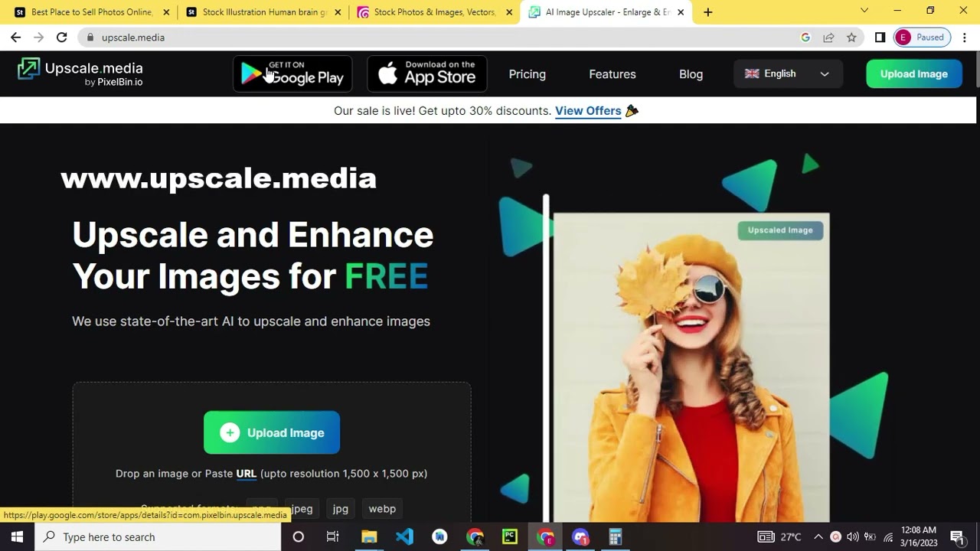Viewport: 980px width, 551px height.
Task: Click the before/after comparison slider handle
Action: 546,358
